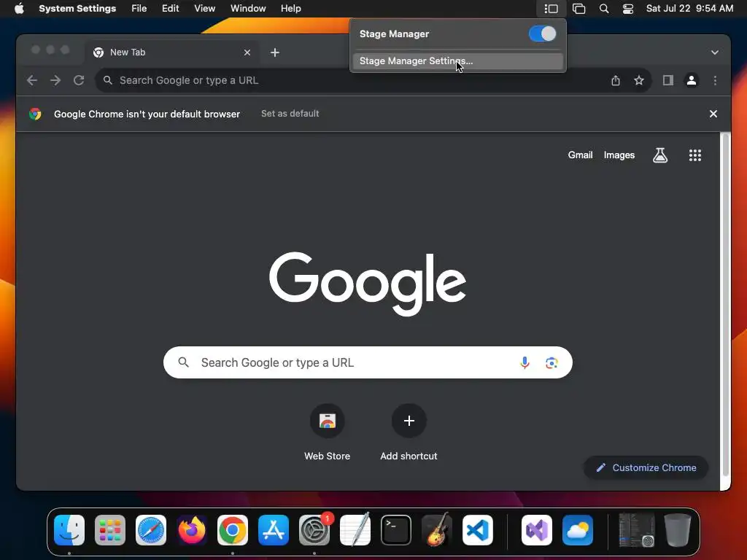Open TextEdit from the Dock
Image resolution: width=747 pixels, height=560 pixels.
coord(355,530)
